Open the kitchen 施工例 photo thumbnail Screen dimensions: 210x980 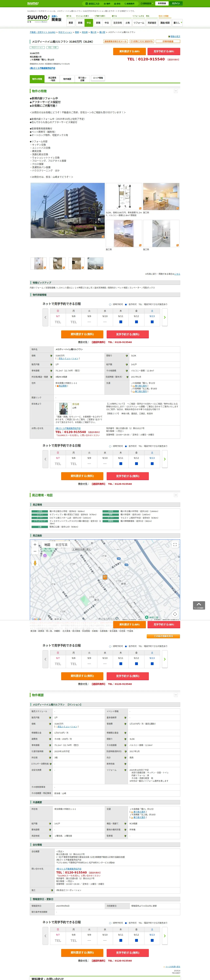click(x=124, y=234)
